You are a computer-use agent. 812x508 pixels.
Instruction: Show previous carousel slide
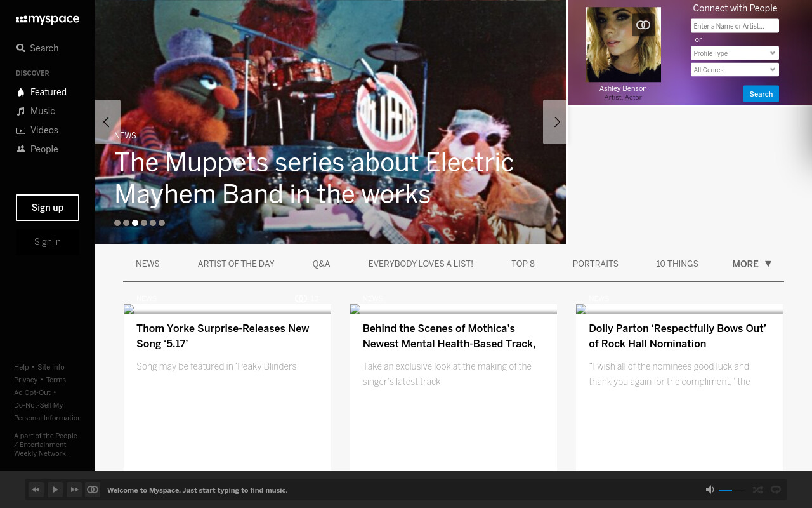click(107, 122)
